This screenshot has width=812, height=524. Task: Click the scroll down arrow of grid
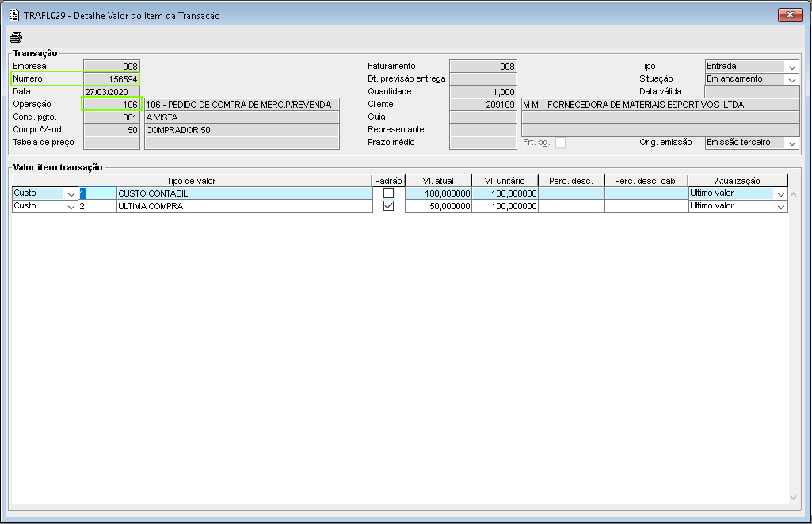793,498
